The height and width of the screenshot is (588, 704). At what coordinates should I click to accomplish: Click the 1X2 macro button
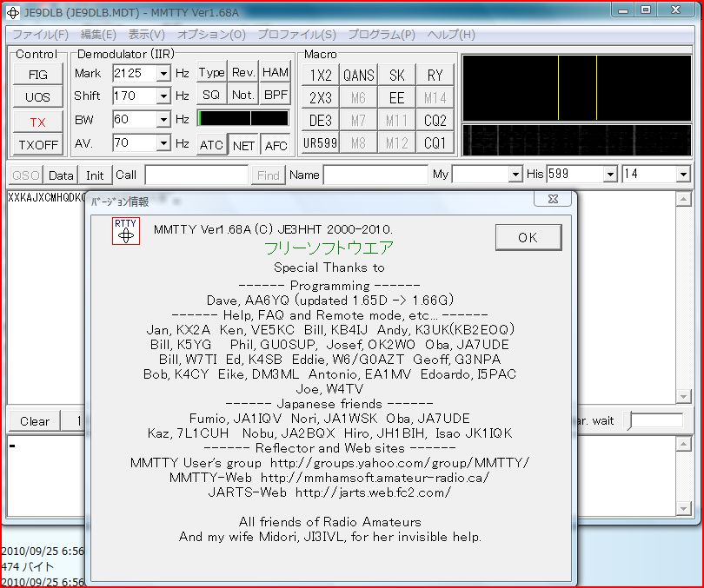click(320, 76)
